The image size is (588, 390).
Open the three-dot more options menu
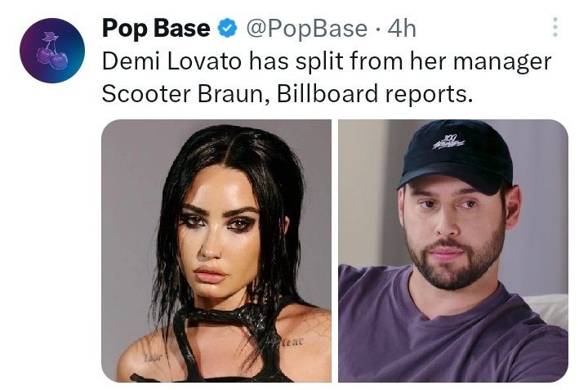(x=555, y=29)
